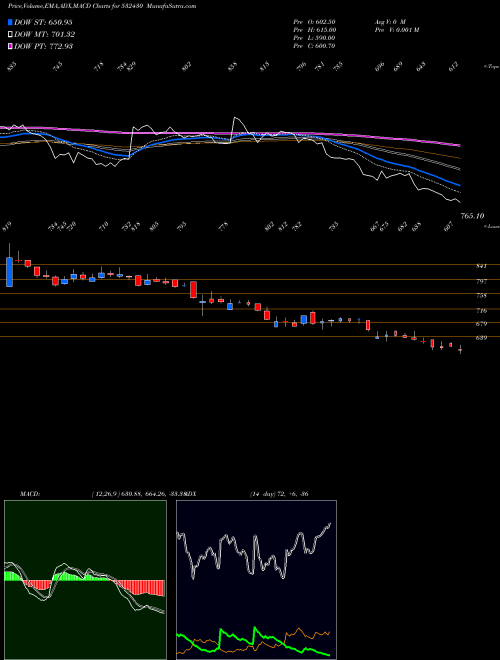This screenshot has width=500, height=660.
Task: Click the white DOW MT legend swatch
Action: [x=11, y=35]
